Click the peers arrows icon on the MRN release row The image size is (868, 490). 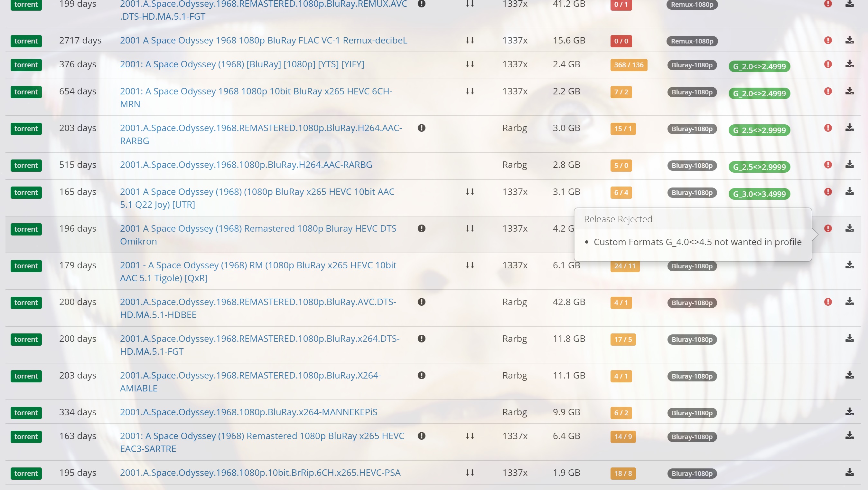(470, 91)
